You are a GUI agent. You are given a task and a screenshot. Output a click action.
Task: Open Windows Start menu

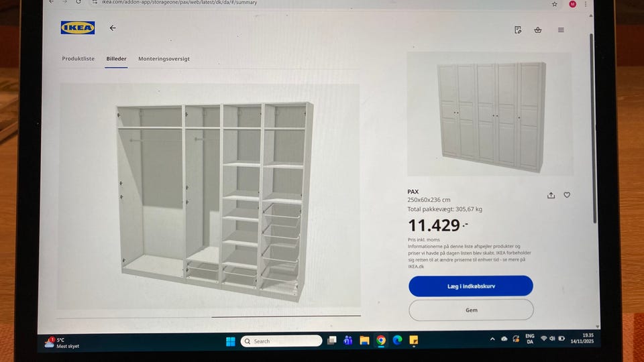tap(230, 341)
